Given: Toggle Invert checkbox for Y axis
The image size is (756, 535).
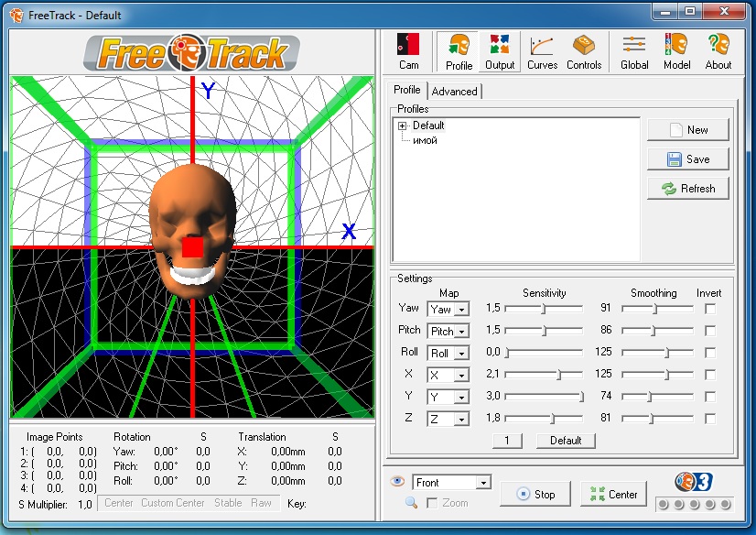Looking at the screenshot, I should [709, 397].
